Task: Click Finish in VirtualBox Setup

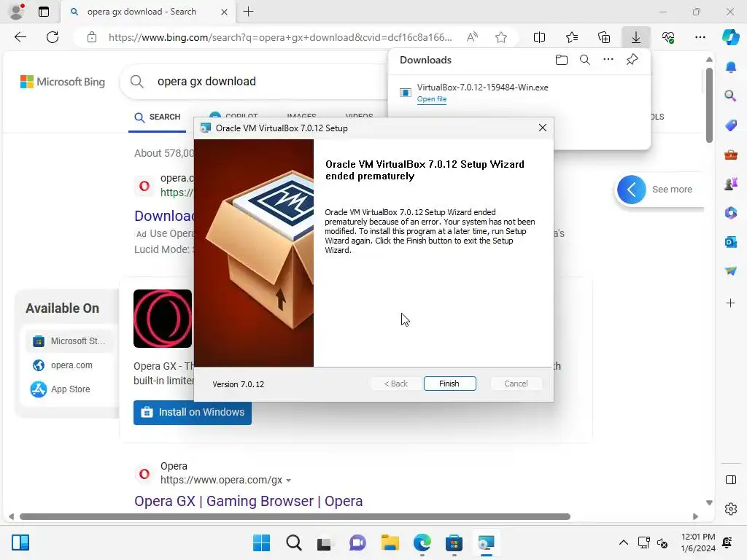Action: 449,384
